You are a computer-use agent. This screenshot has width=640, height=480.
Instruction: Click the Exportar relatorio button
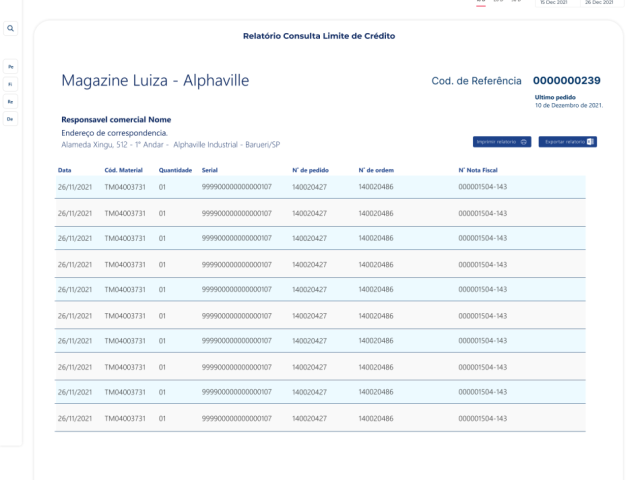[567, 142]
